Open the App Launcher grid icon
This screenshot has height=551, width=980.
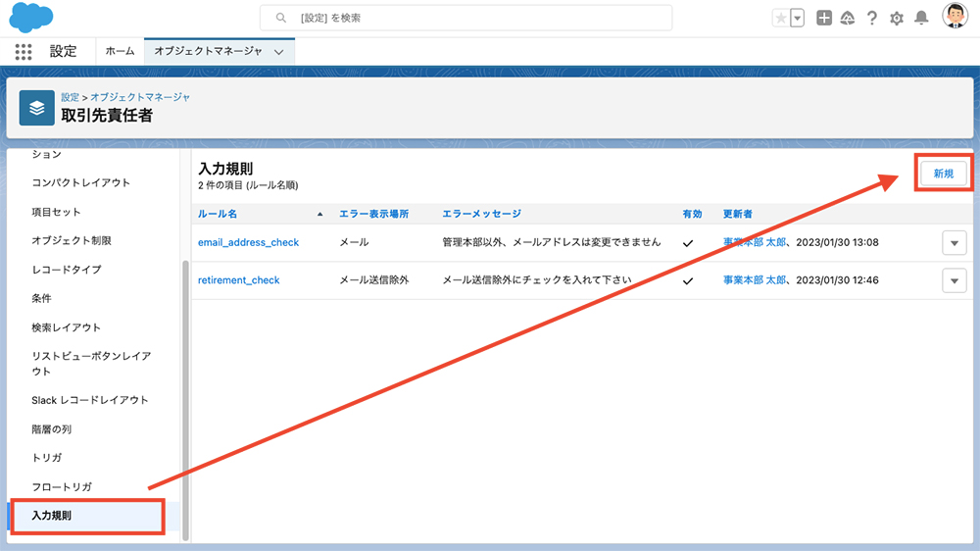(24, 51)
